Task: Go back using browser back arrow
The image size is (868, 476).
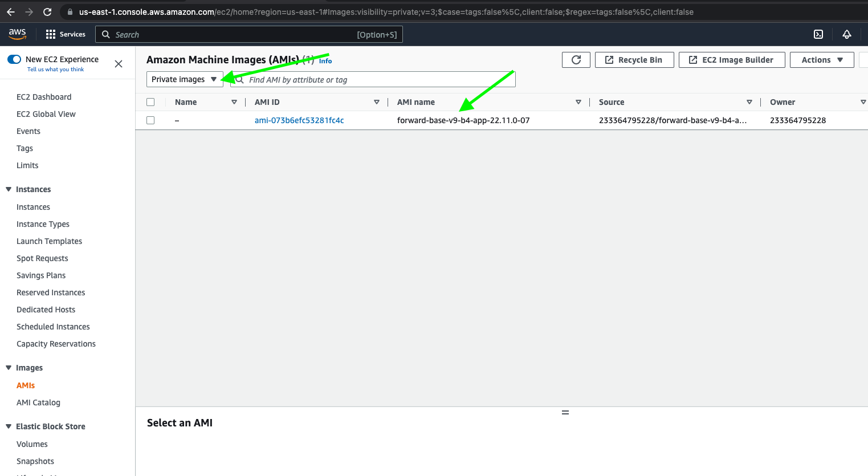Action: pos(11,12)
